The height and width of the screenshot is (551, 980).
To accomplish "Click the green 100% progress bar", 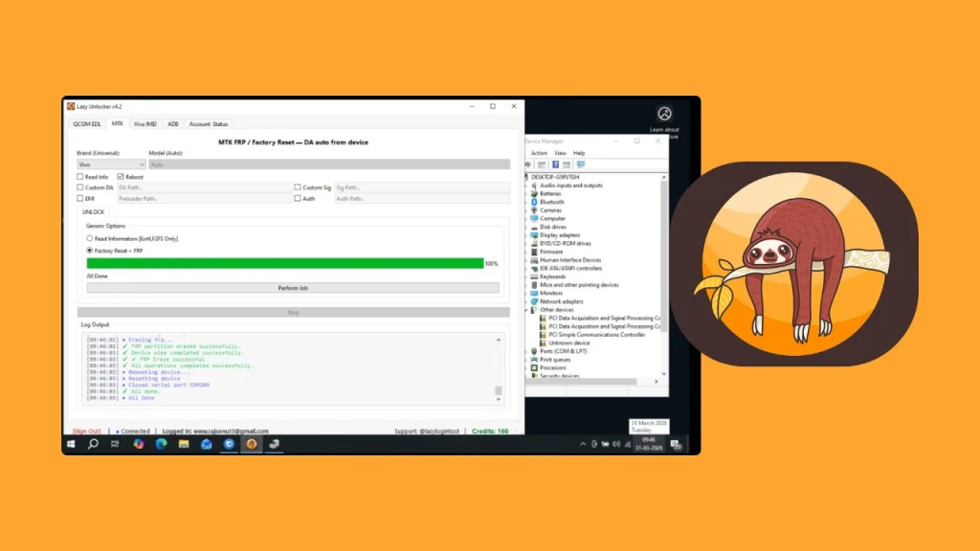I will point(285,264).
